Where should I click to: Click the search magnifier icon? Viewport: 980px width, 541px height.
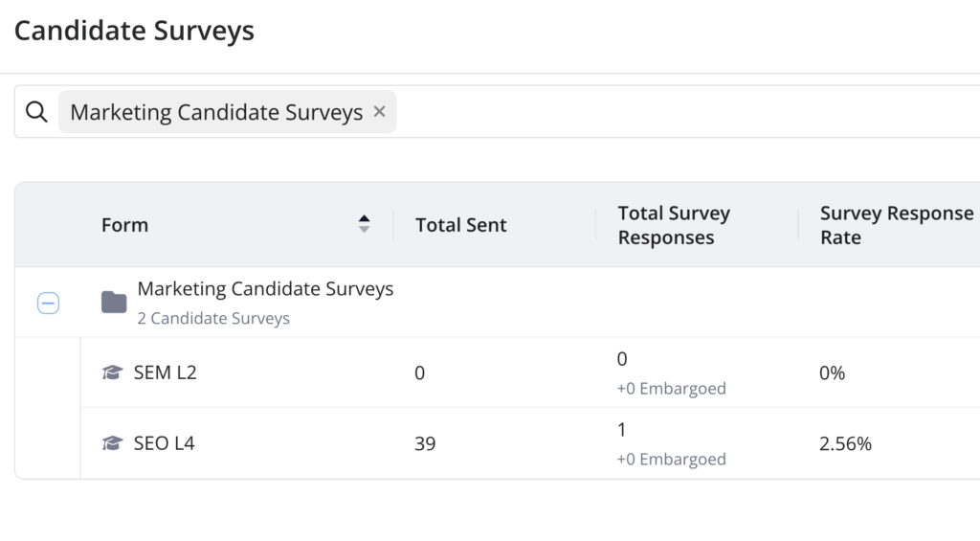(x=36, y=112)
